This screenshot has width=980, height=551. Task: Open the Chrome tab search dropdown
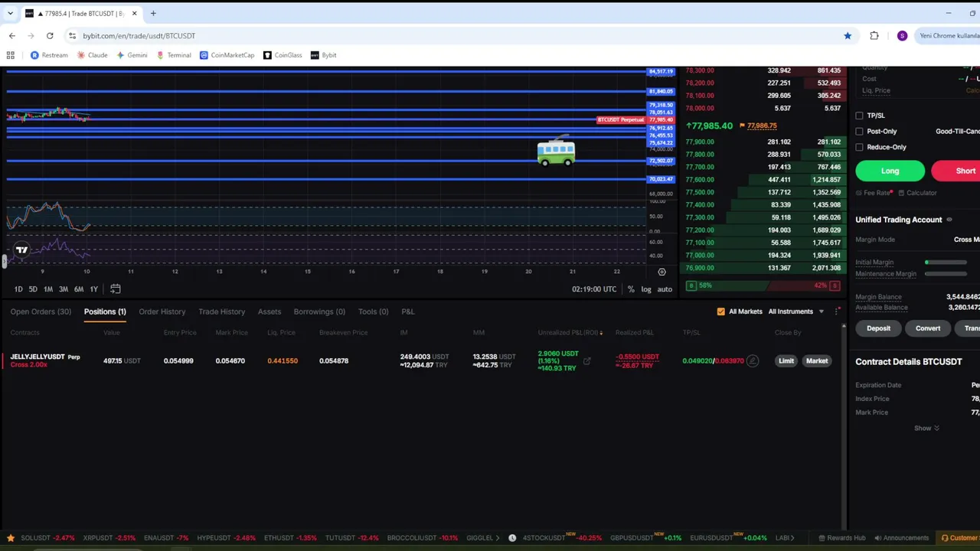[x=11, y=13]
